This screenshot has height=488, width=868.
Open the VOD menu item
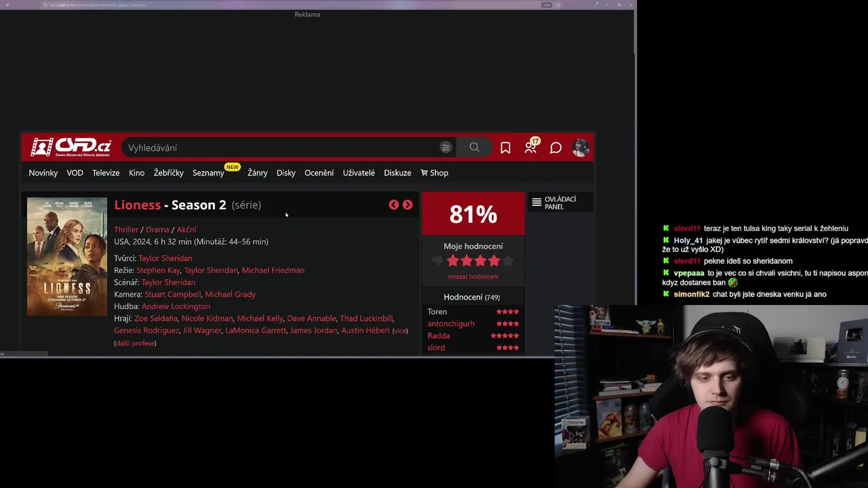click(x=75, y=173)
